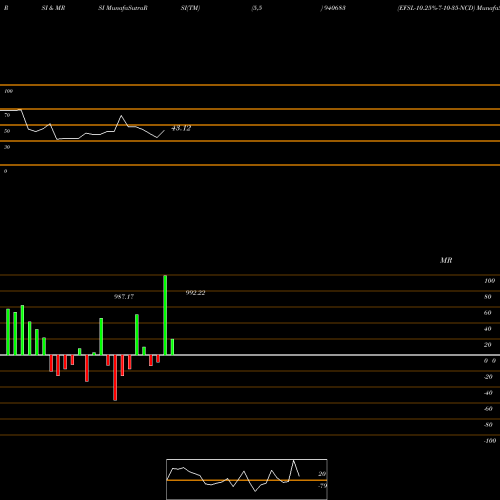The image size is (500, 500).
Task: Click the EFSL-10.25%-7-10-33-NCD title text
Action: tap(436, 8)
